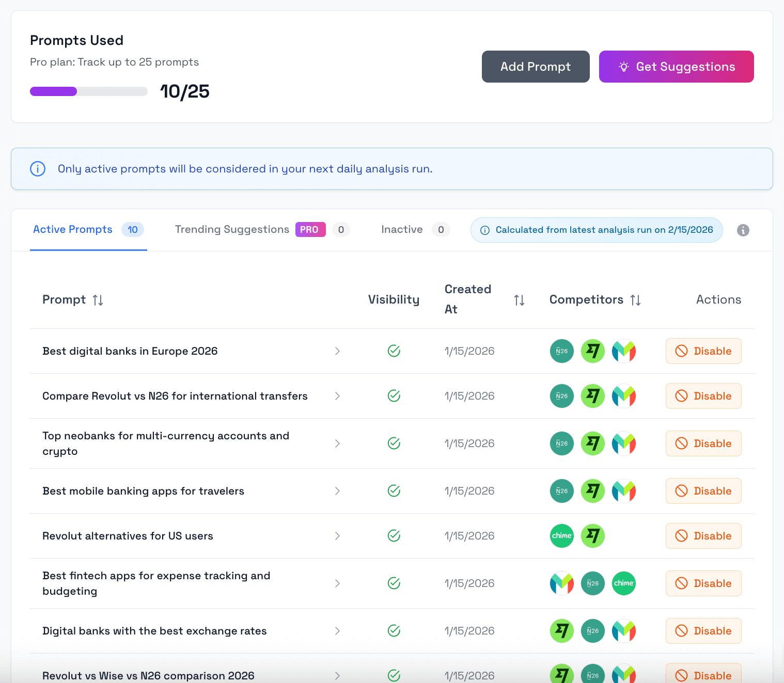Open details for Top neobanks multi-currency prompt
The width and height of the screenshot is (784, 683).
coord(337,443)
